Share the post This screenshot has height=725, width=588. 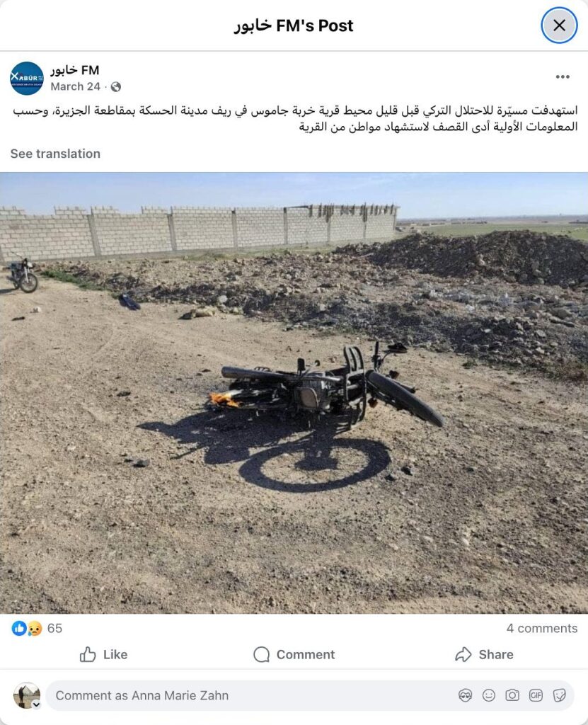point(485,654)
